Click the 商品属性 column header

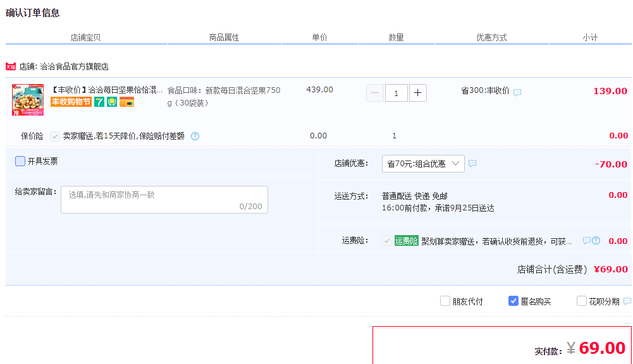224,37
